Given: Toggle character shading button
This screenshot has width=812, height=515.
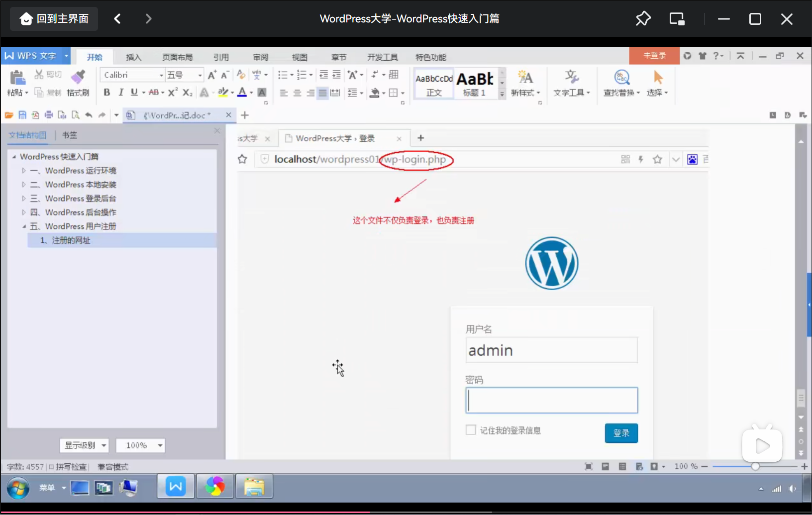Looking at the screenshot, I should coord(262,92).
